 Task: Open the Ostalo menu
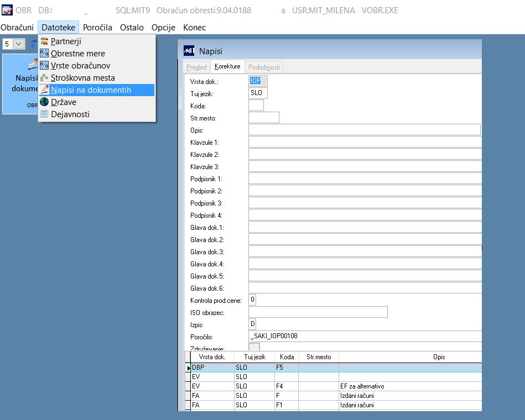[x=132, y=28]
